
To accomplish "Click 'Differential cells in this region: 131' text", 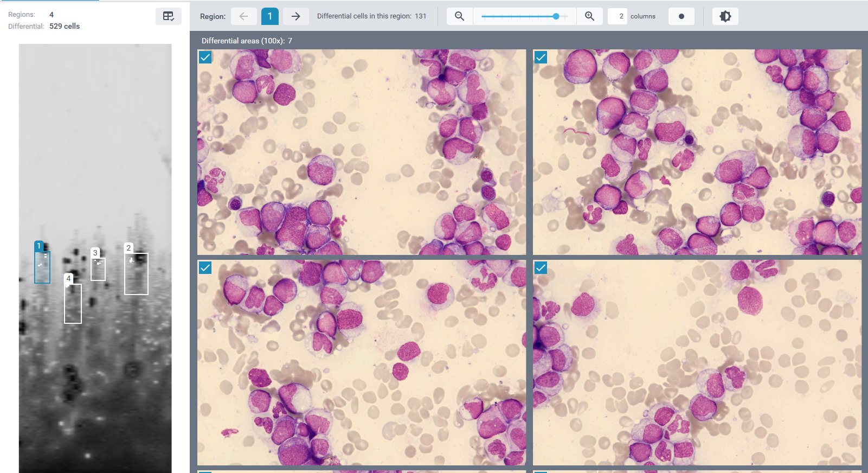I will [372, 16].
